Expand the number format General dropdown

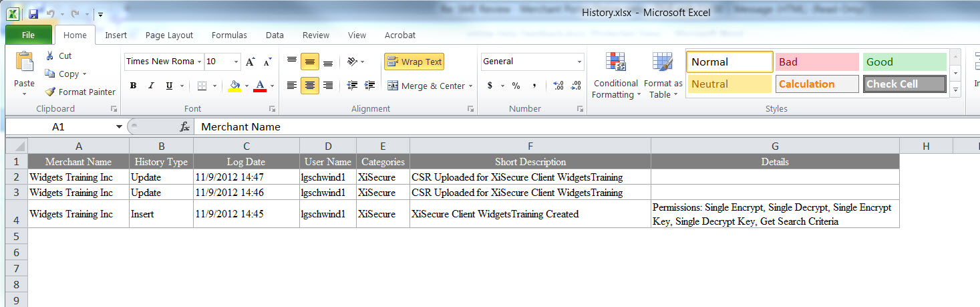pyautogui.click(x=579, y=62)
